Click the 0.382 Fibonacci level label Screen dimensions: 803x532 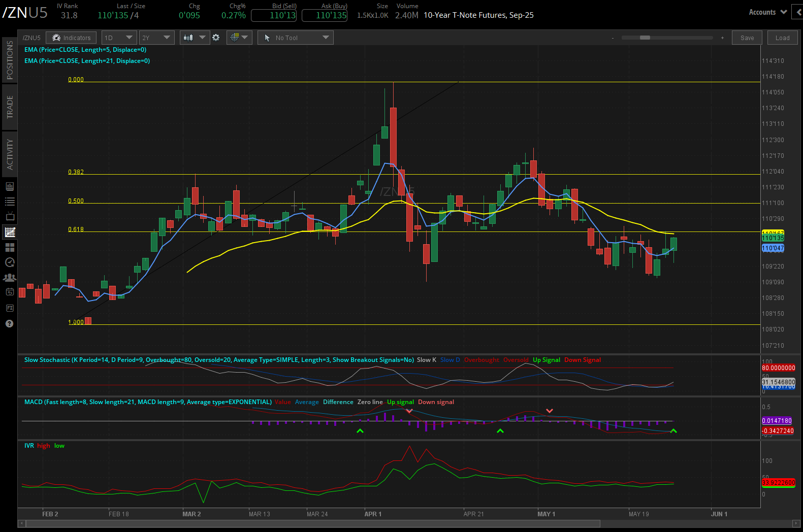click(x=76, y=172)
